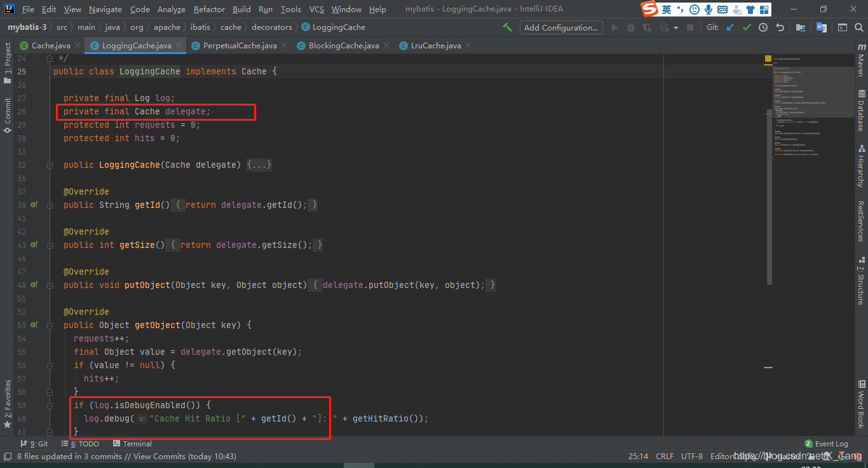Expand fold marker at getSize method
This screenshot has height=468, width=868.
[x=50, y=245]
